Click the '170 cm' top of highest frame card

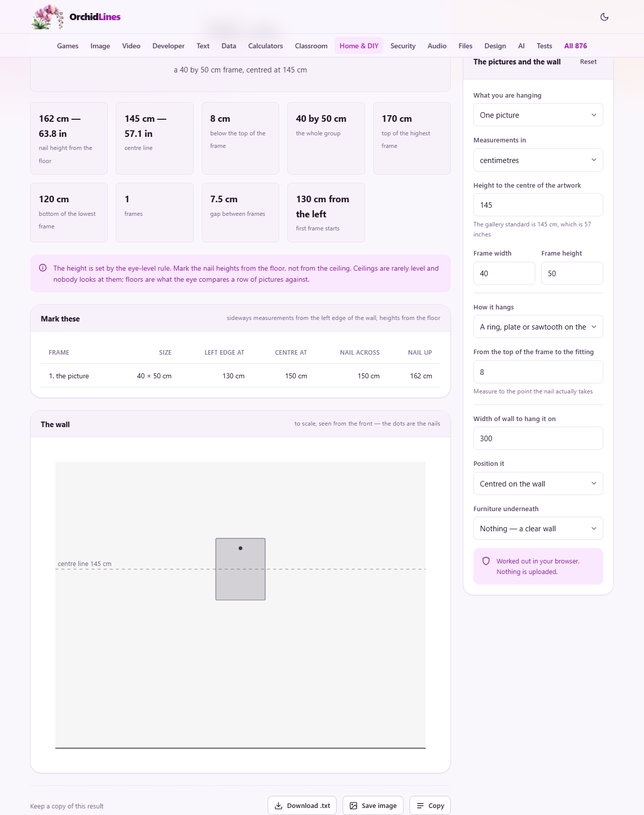point(412,138)
